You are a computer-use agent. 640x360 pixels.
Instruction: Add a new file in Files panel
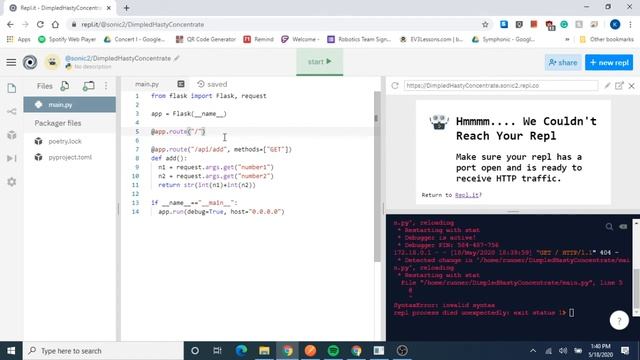(65, 86)
